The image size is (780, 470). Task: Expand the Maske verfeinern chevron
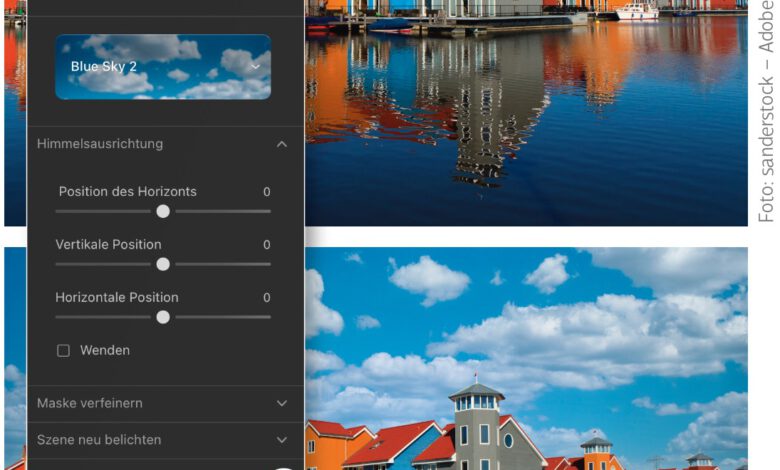pos(282,403)
